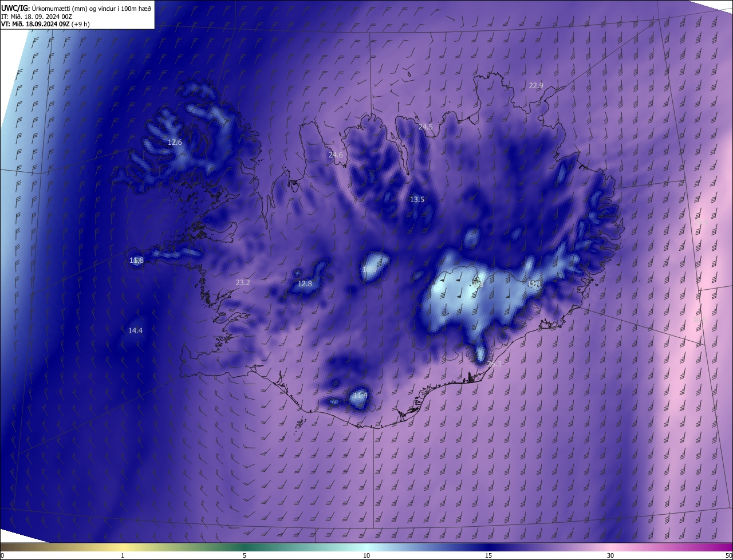Click the 29.9 value in the far east

point(700,222)
